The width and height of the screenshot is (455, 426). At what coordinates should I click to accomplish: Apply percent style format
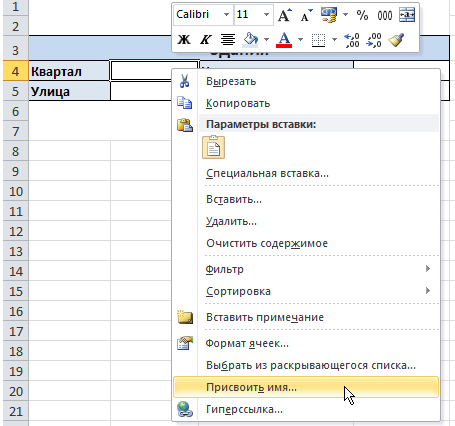tap(362, 15)
